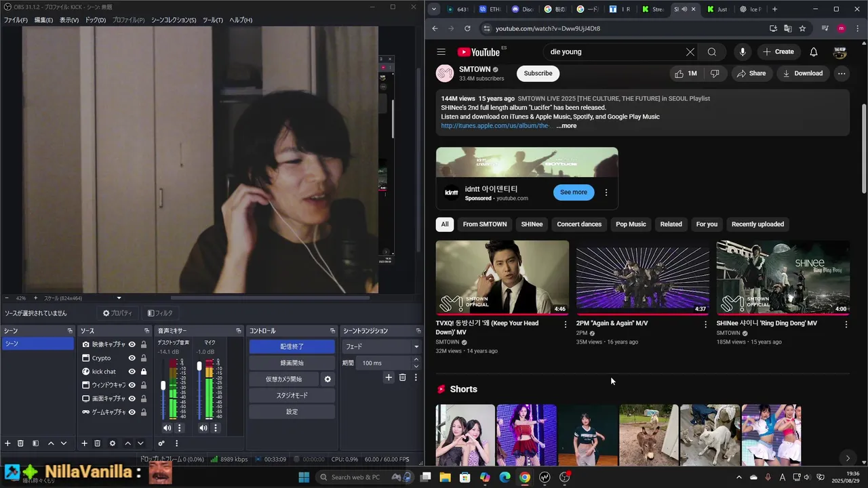868x488 pixels.
Task: Toggle the kick chat source visibility
Action: point(132,371)
